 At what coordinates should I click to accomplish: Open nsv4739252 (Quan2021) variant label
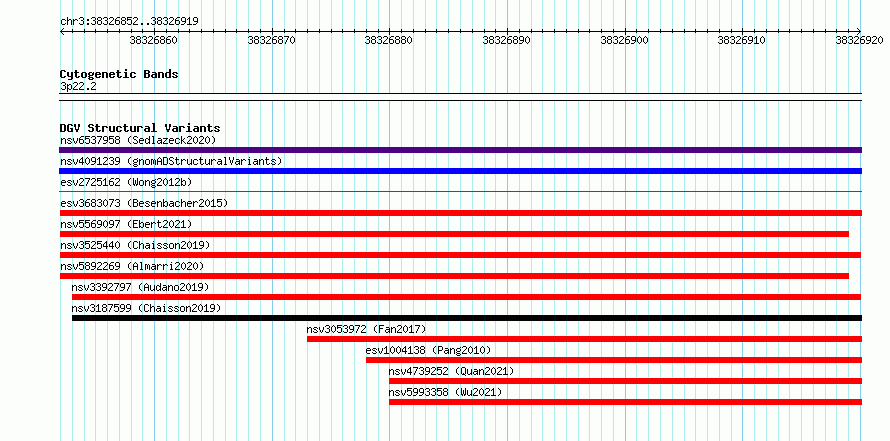pos(451,371)
